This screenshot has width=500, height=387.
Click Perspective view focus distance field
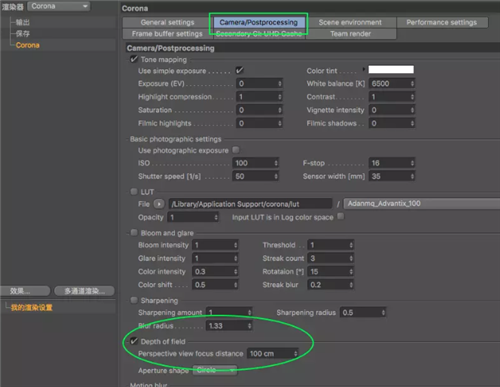tap(273, 353)
